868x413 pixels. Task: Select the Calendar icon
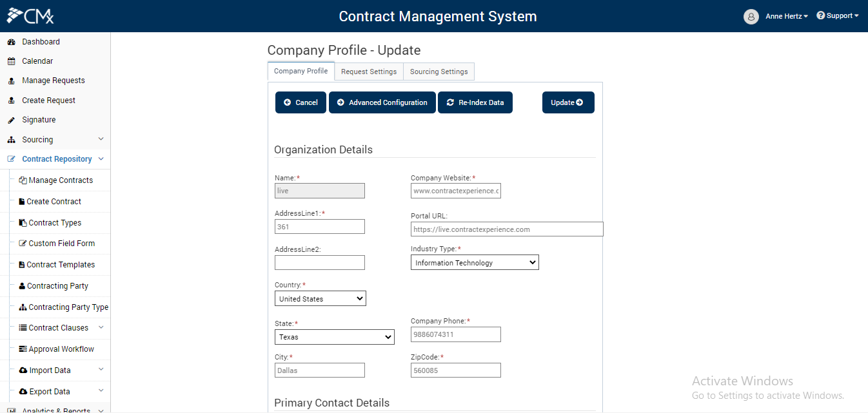14,61
